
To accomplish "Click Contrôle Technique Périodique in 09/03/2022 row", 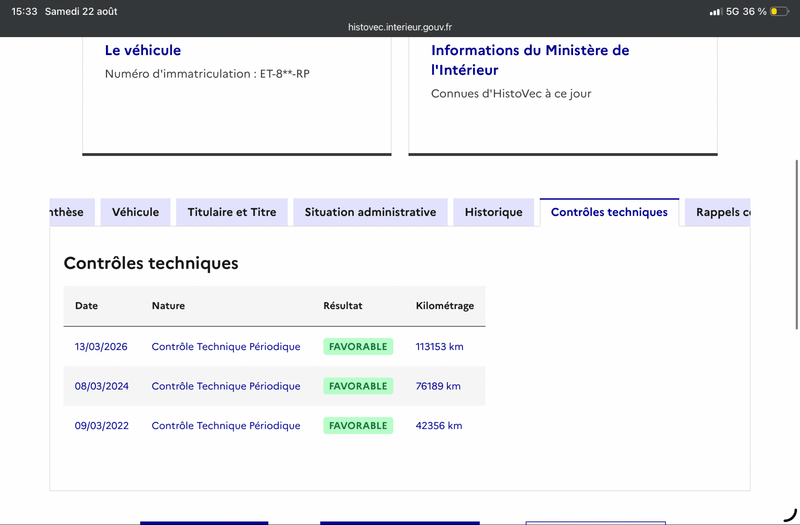I will 226,426.
